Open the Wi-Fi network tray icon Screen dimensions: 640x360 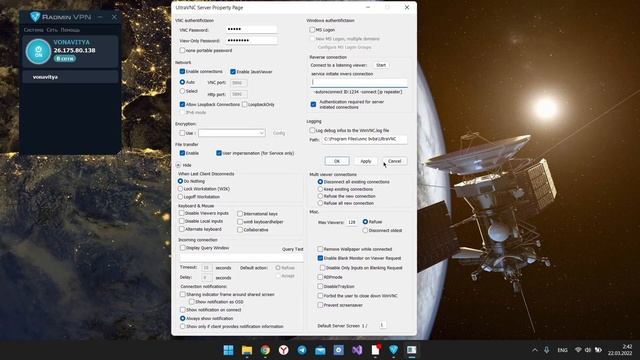(x=578, y=350)
